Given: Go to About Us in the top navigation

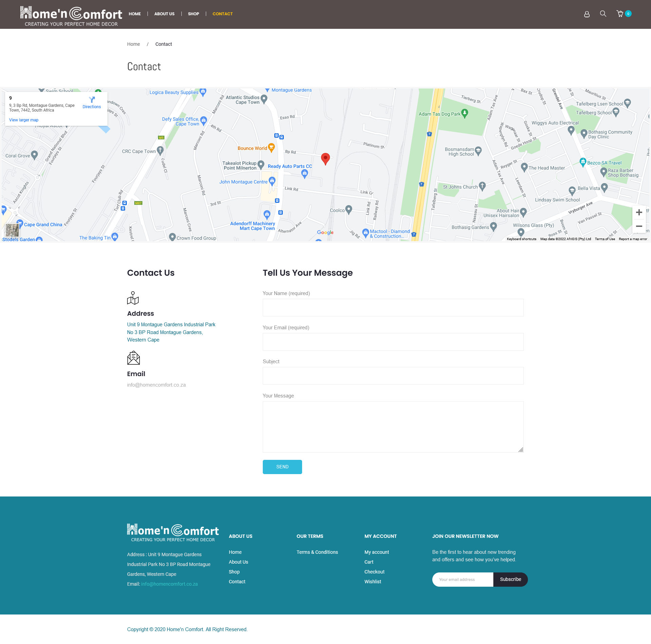Looking at the screenshot, I should (164, 14).
